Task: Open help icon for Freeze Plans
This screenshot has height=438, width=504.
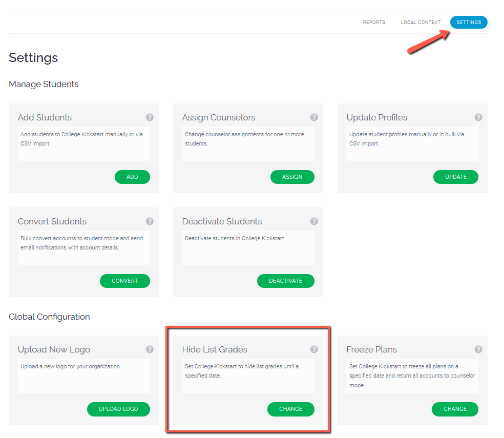Action: tap(478, 349)
